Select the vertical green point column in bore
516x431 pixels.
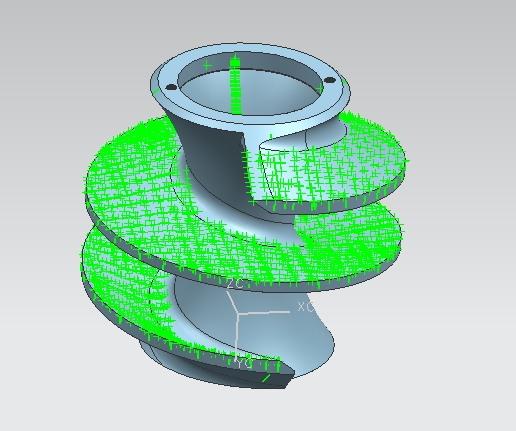point(235,85)
